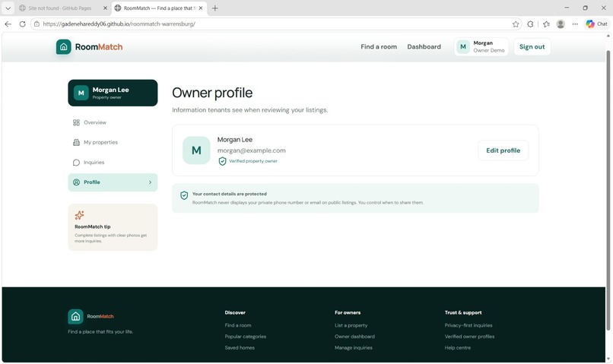Click the chevron arrow on Profile item
The width and height of the screenshot is (613, 364).
click(150, 182)
